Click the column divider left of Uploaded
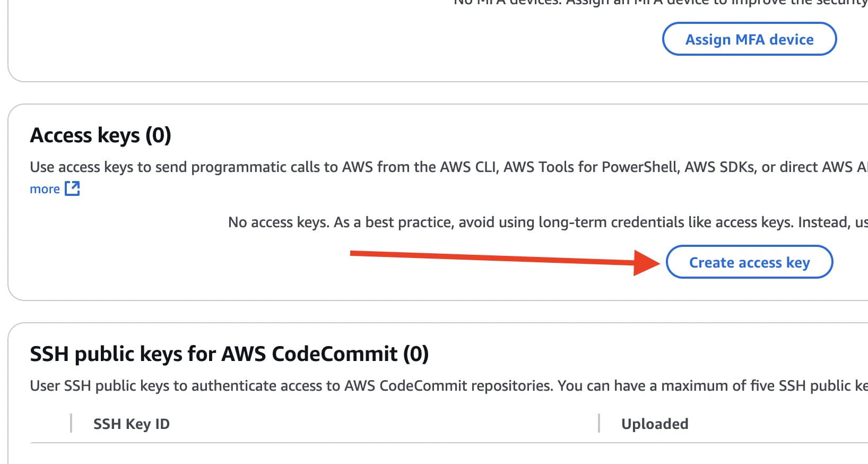 (x=599, y=423)
